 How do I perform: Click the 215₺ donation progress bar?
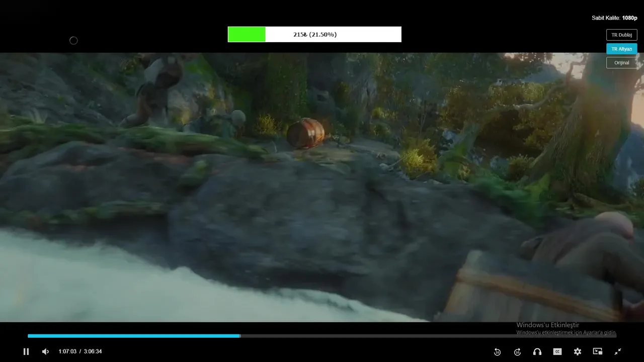314,34
